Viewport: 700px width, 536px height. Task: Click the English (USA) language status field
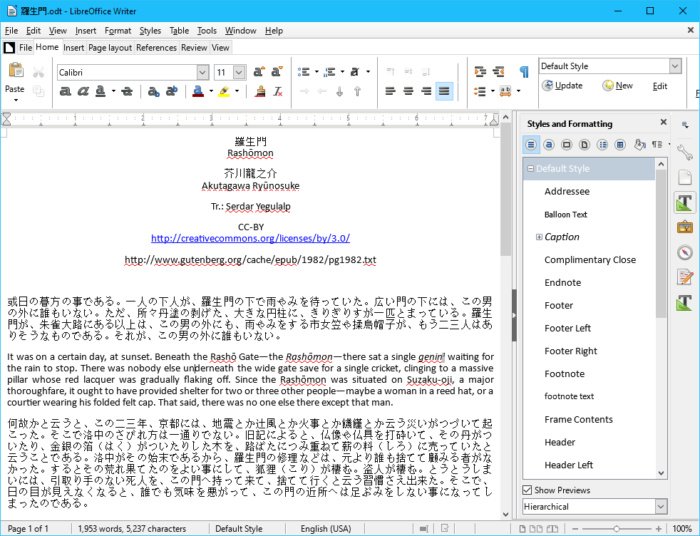pyautogui.click(x=325, y=529)
